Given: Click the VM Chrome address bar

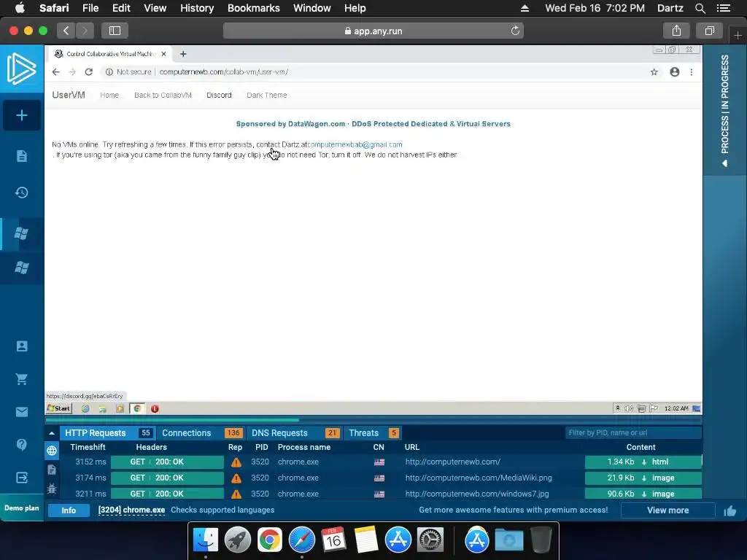Looking at the screenshot, I should click(x=371, y=72).
